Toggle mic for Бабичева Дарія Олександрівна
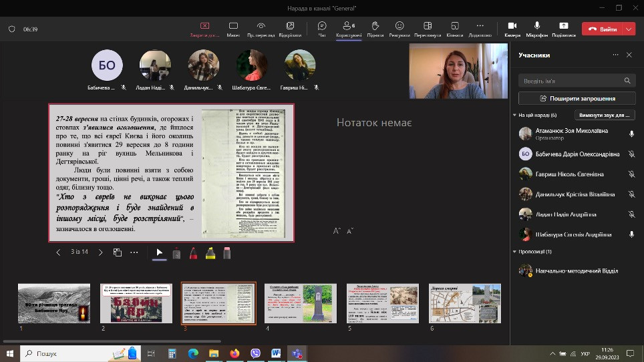The width and height of the screenshot is (644, 362). (631, 154)
